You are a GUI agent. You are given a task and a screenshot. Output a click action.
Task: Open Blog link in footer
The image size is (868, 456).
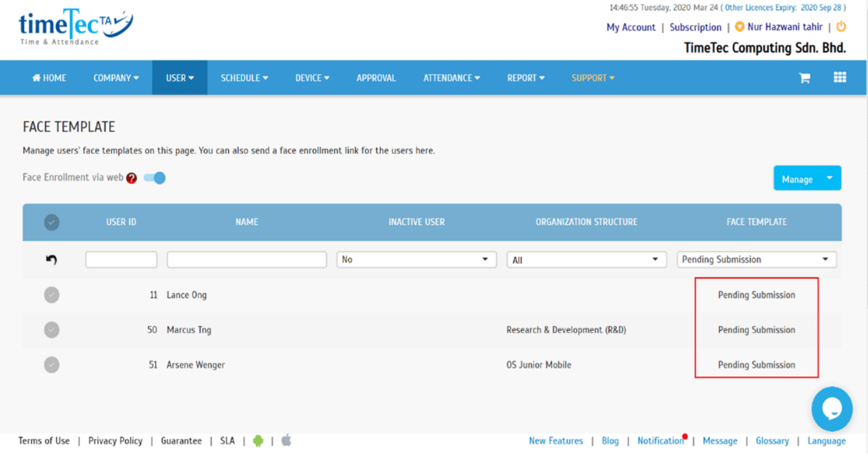point(610,440)
